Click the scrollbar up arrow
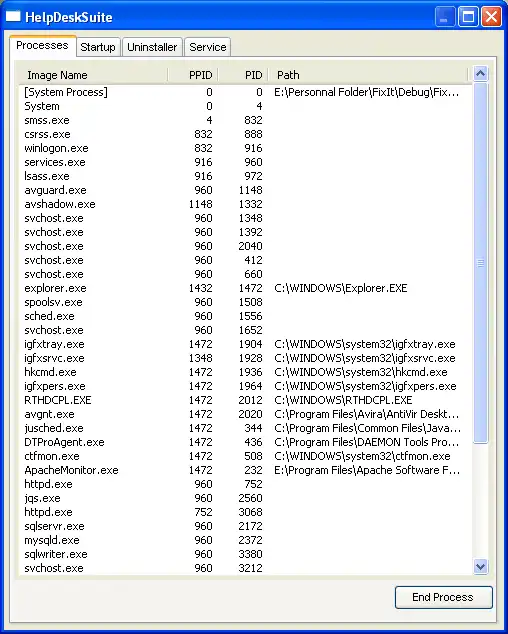Viewport: 508px width, 634px height. (480, 74)
